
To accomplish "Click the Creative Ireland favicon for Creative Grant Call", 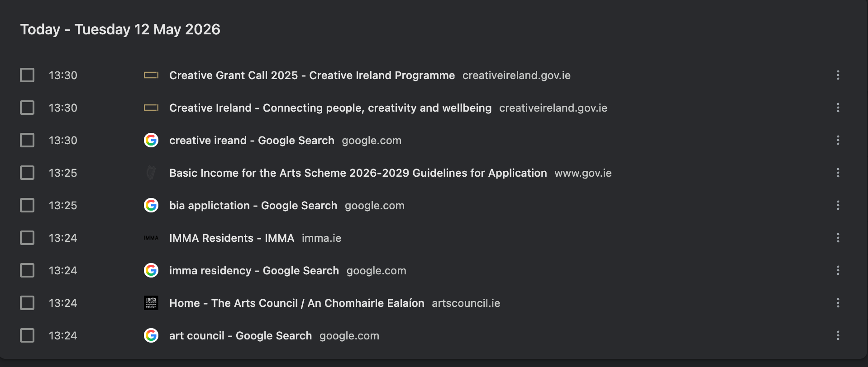I will click(x=151, y=75).
